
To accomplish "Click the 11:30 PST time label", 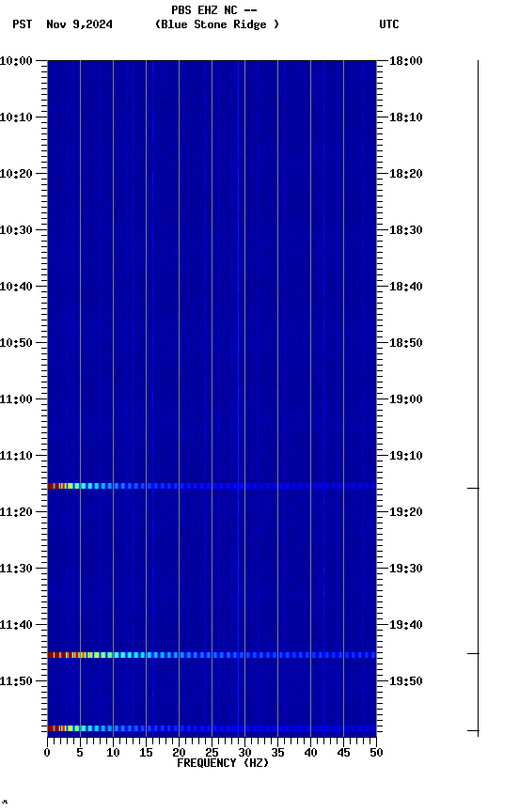I will coord(16,569).
